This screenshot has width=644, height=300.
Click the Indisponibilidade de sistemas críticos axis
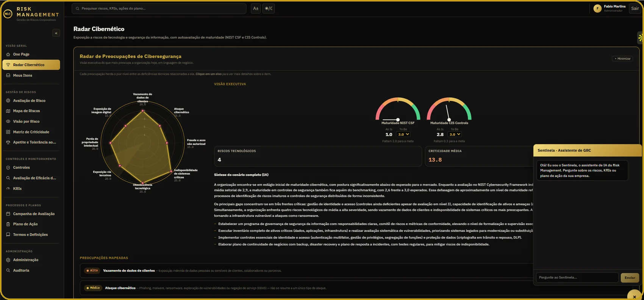[186, 175]
